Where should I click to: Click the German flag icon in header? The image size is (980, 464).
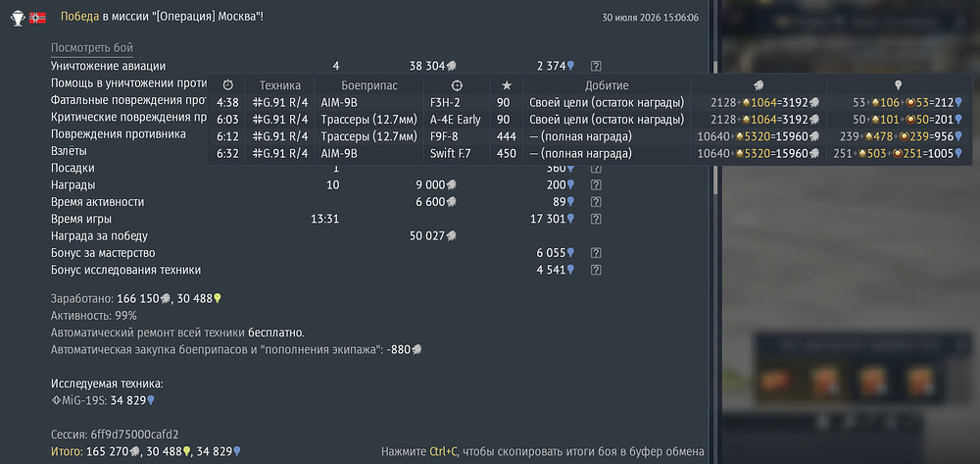pos(37,18)
